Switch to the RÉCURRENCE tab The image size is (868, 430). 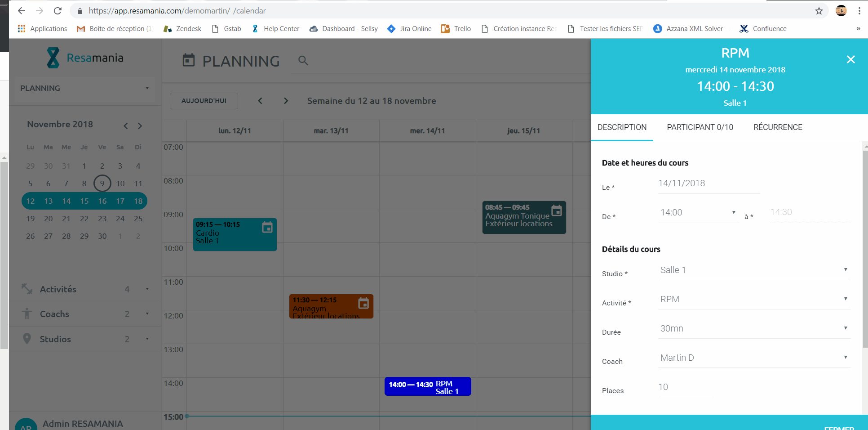pos(777,127)
